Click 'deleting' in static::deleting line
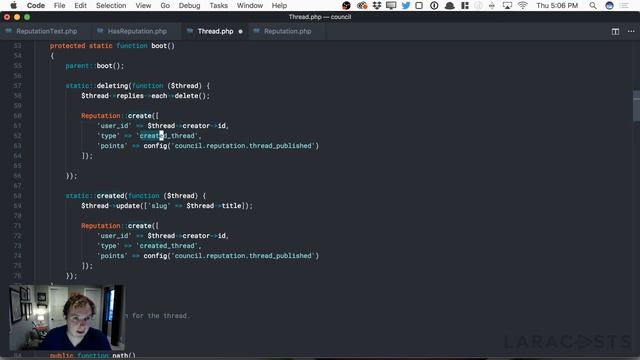 pos(112,86)
